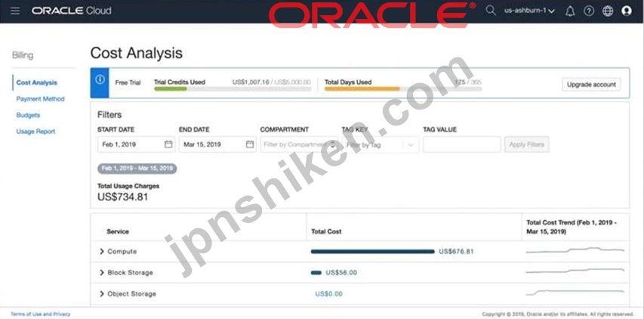Open the us-ashburn-1 region selector
Image resolution: width=644 pixels, height=319 pixels.
[x=529, y=11]
